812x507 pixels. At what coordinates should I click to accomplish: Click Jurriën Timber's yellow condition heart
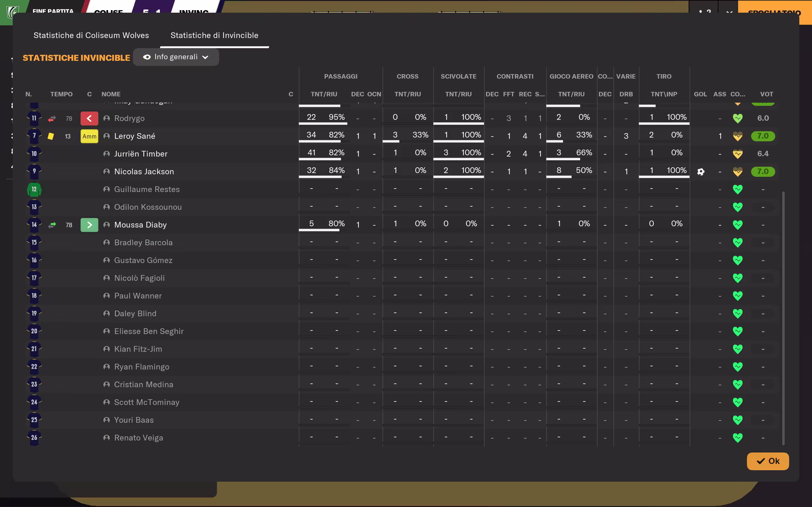click(737, 154)
